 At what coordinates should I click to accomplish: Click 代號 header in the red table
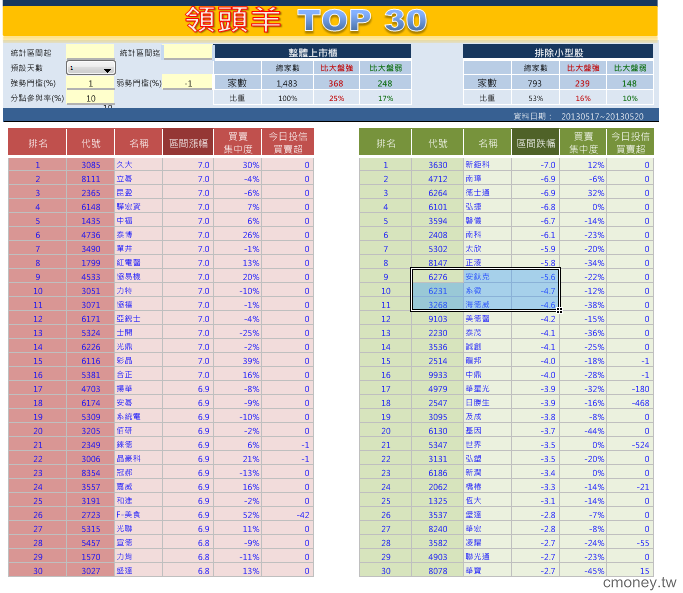[x=91, y=142]
